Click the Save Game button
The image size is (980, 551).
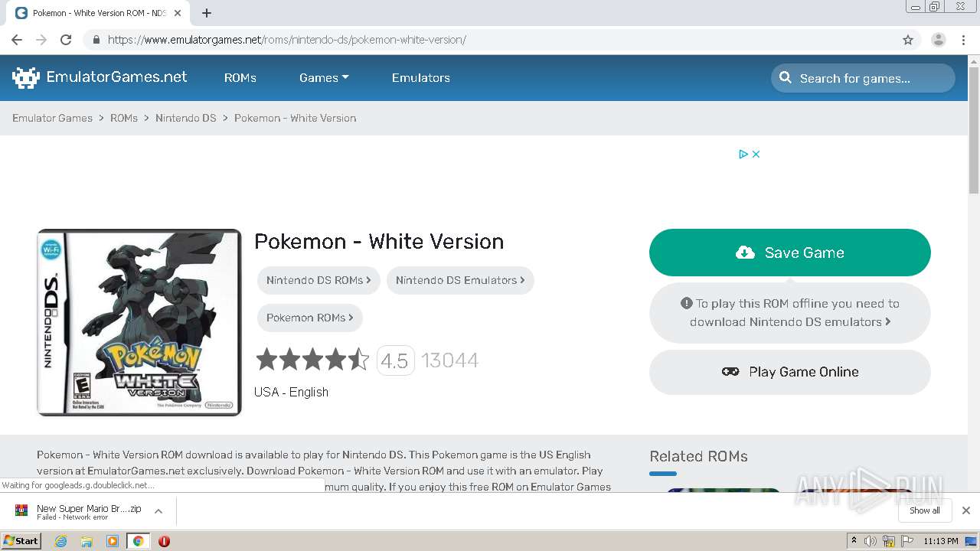[x=789, y=253]
